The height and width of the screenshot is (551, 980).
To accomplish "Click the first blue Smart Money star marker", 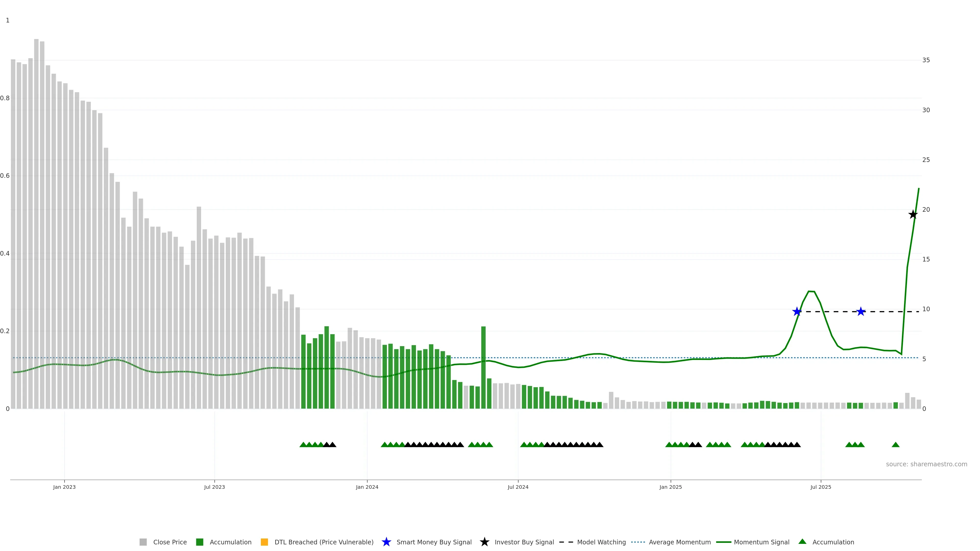I will (797, 312).
